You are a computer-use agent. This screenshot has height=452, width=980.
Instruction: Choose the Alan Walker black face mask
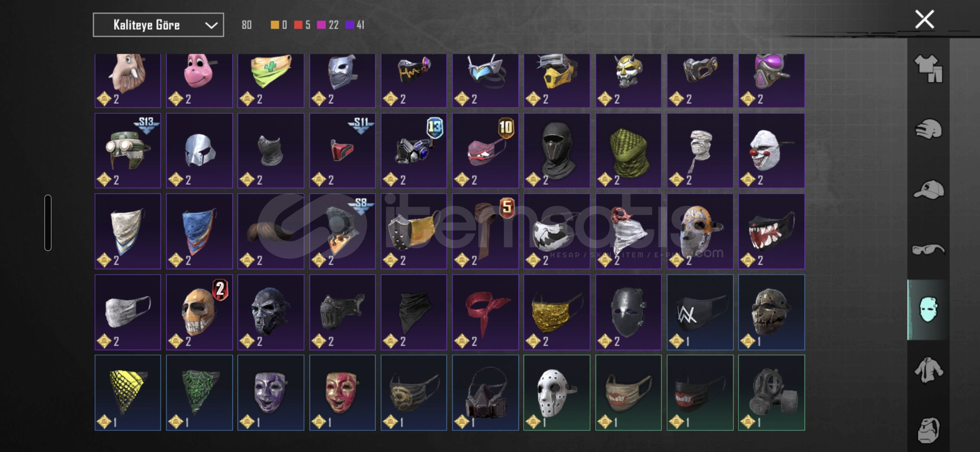[x=700, y=312]
